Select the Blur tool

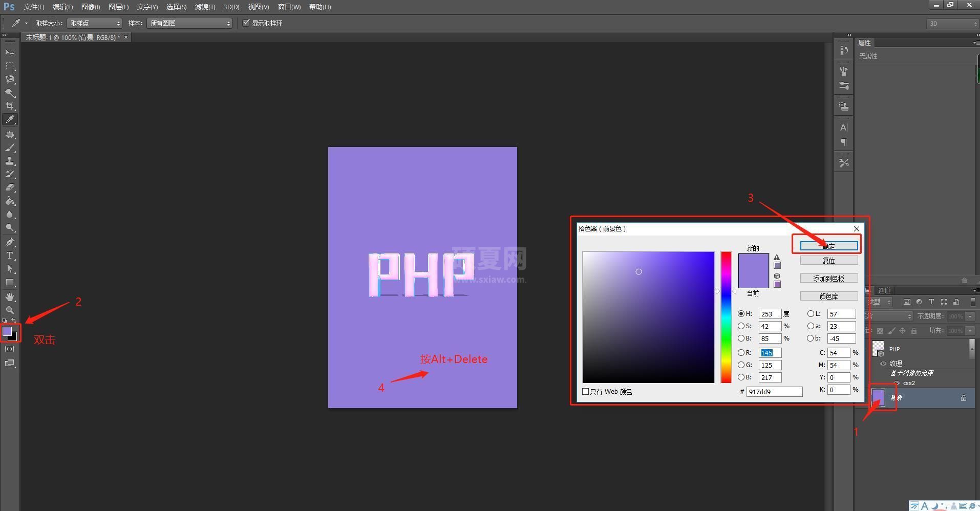(10, 214)
